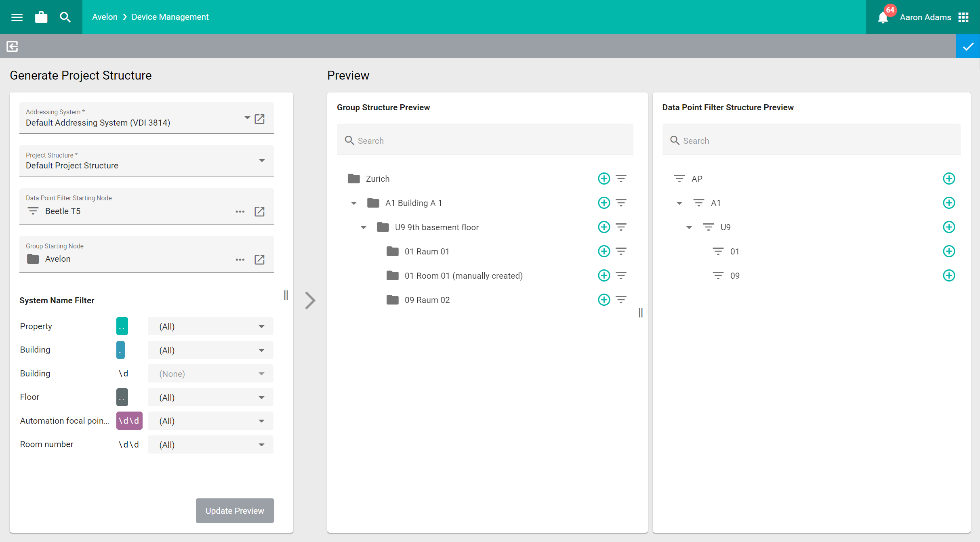Viewport: 980px width, 542px height.
Task: Open Beetle T5 node in new window
Action: 260,211
